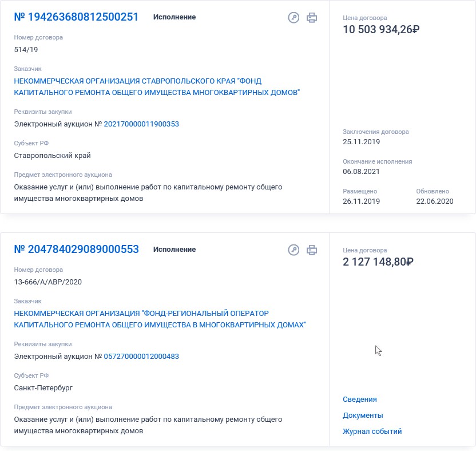Open electronic auction 202170000011900353

point(141,124)
